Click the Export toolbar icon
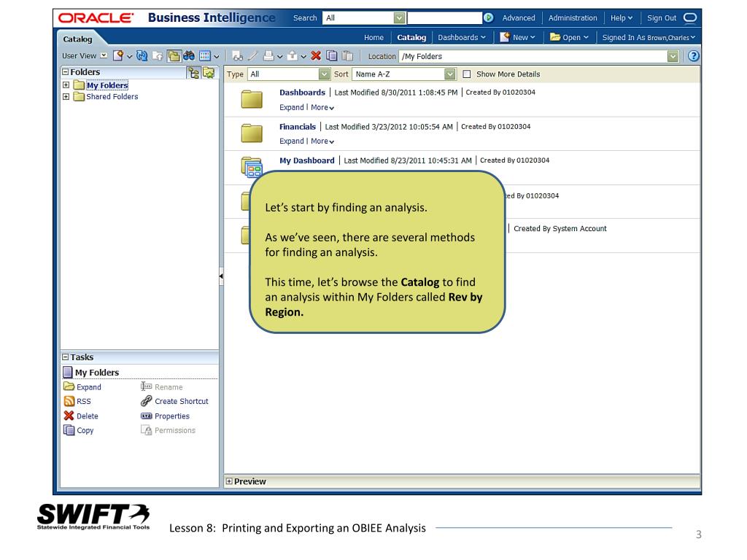747x560 pixels. pyautogui.click(x=293, y=55)
